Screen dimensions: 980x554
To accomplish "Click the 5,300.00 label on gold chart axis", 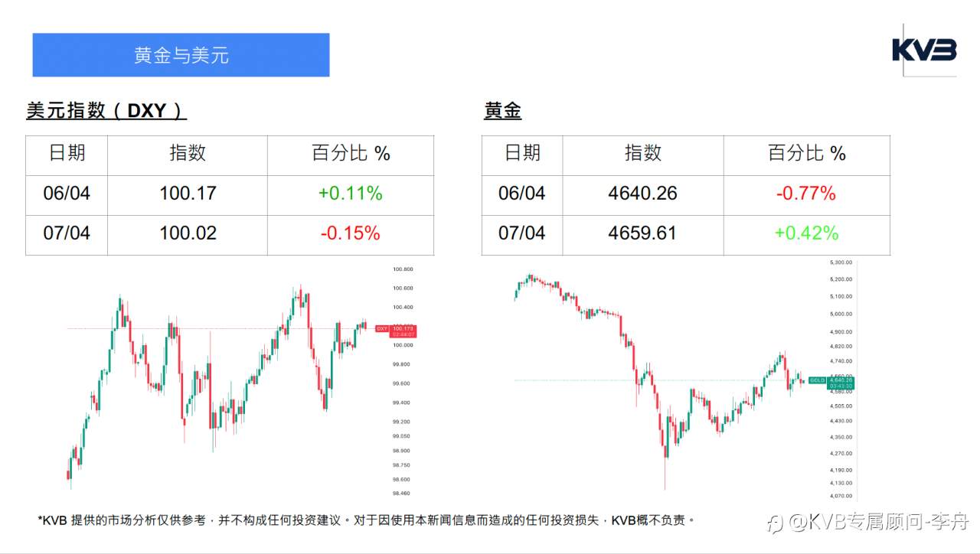I will tap(841, 262).
